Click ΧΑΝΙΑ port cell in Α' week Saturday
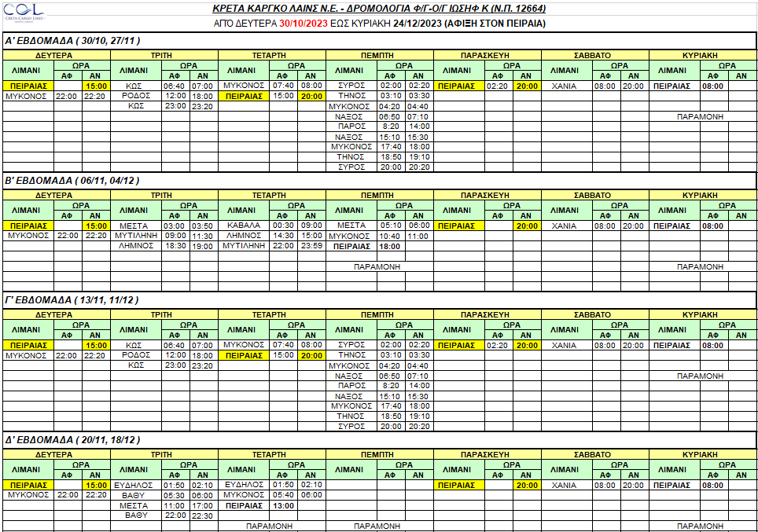This screenshot has height=532, width=758. (x=567, y=86)
